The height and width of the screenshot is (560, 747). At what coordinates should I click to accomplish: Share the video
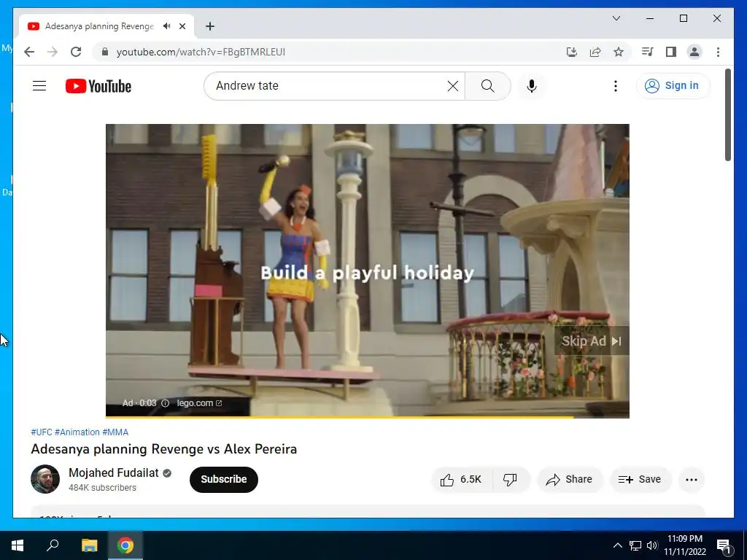(570, 480)
